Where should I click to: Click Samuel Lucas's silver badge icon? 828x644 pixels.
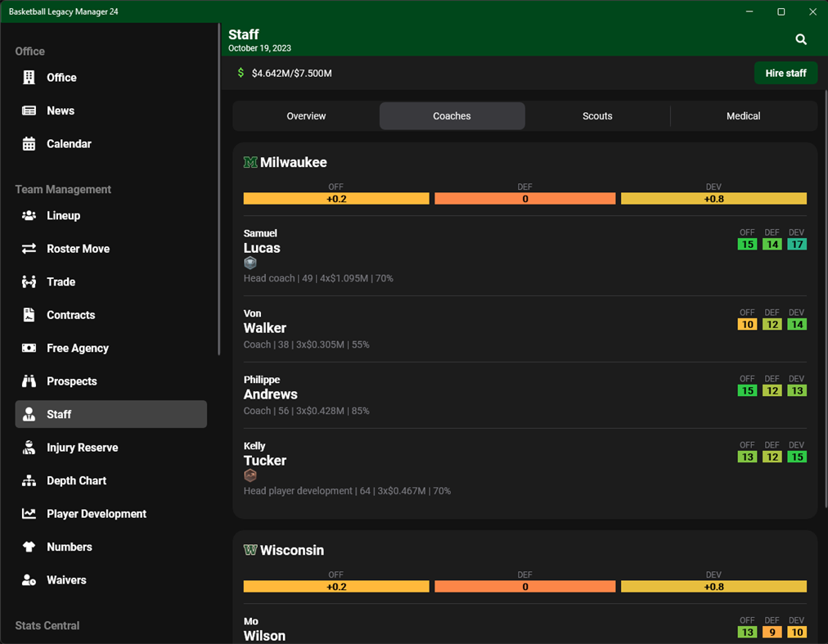click(x=250, y=263)
